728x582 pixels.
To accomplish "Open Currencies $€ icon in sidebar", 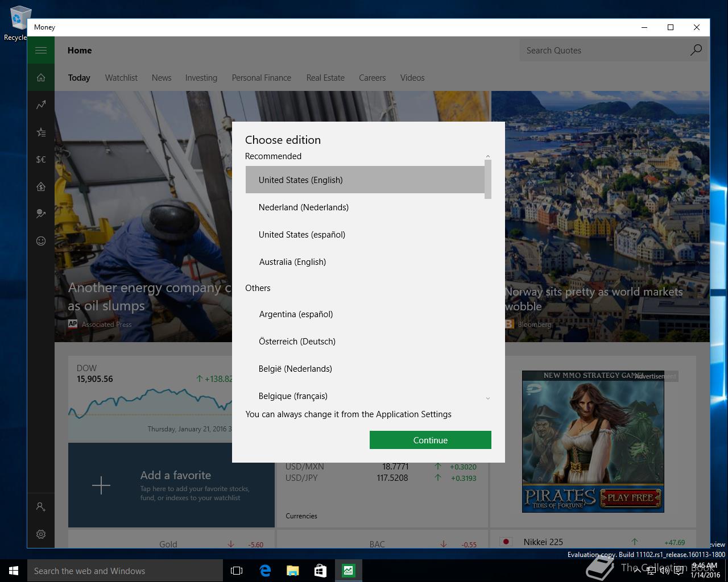I will (x=41, y=159).
